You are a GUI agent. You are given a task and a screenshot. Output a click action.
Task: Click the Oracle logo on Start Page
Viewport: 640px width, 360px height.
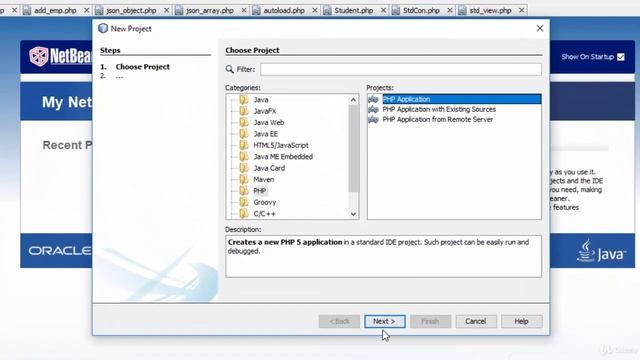pos(60,251)
